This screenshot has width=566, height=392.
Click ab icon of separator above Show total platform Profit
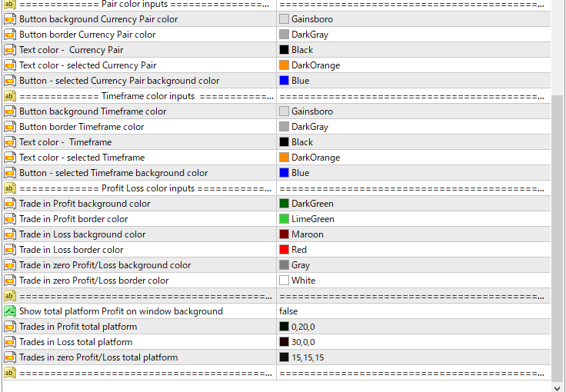pyautogui.click(x=10, y=296)
